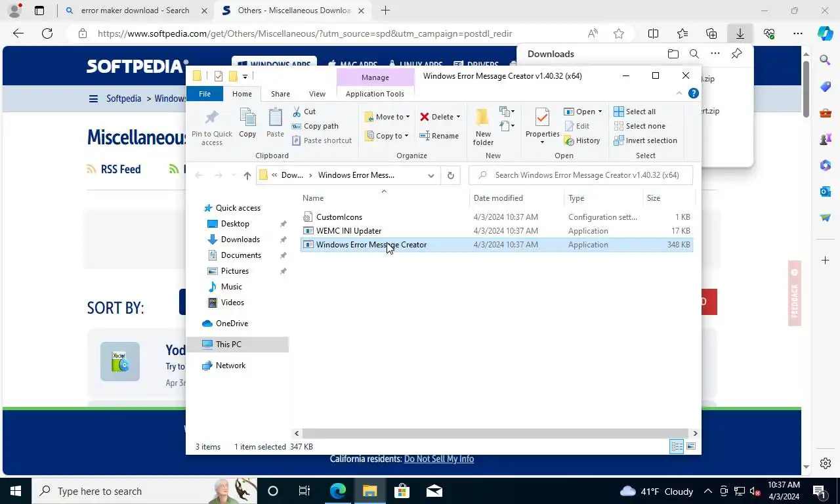The width and height of the screenshot is (840, 504).
Task: Open Edge settings and more menu
Action: pyautogui.click(x=797, y=33)
